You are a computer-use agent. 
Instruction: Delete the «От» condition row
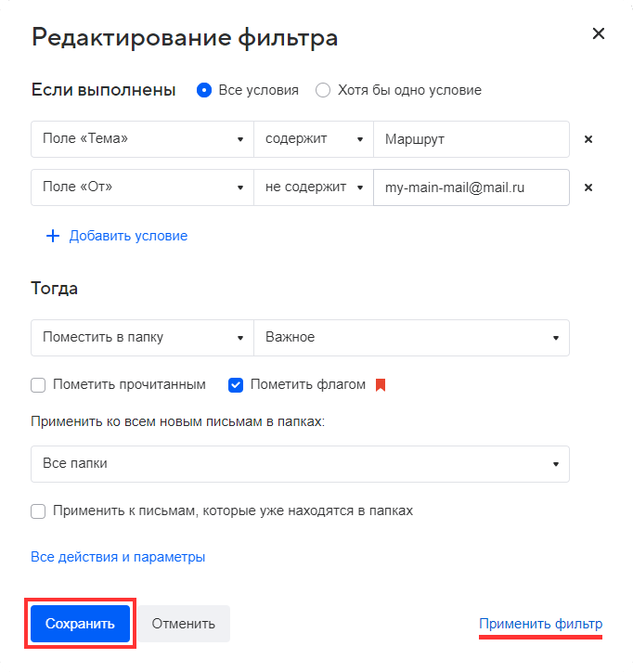[588, 187]
